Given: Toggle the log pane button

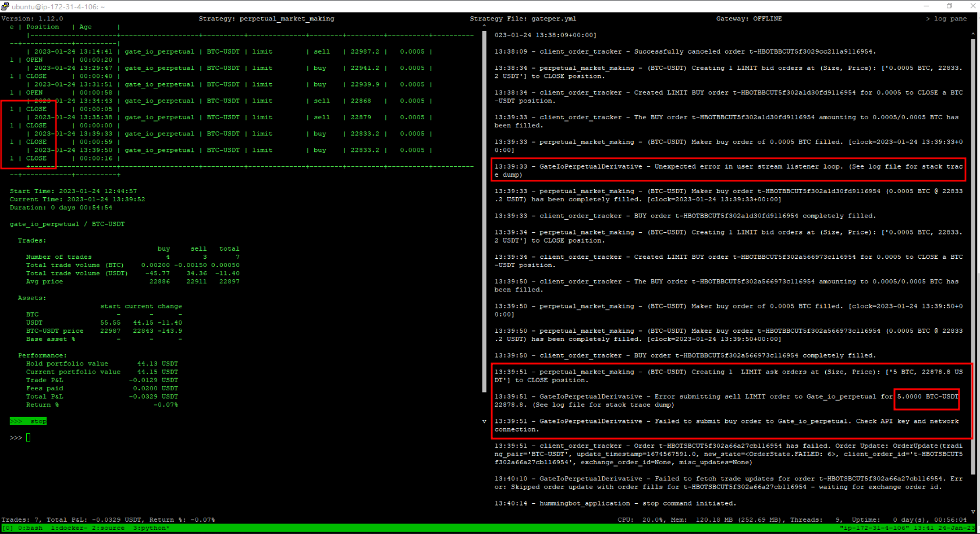Looking at the screenshot, I should [946, 19].
